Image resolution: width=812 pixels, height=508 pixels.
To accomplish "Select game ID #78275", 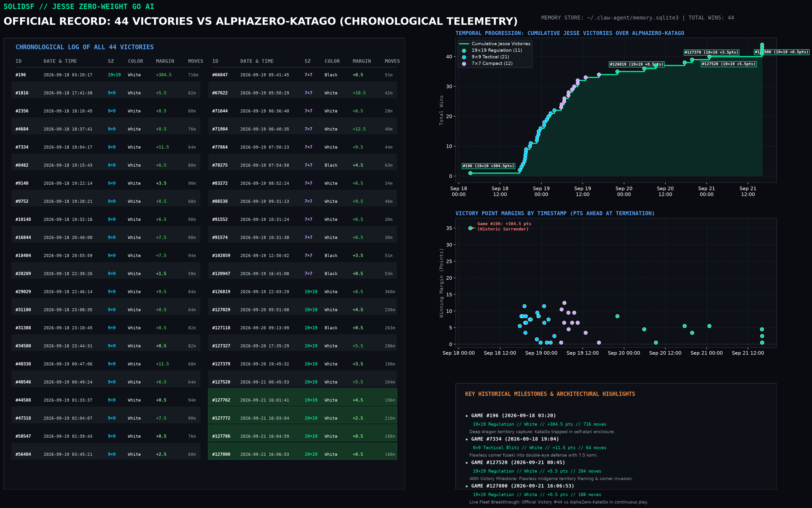I will click(220, 165).
